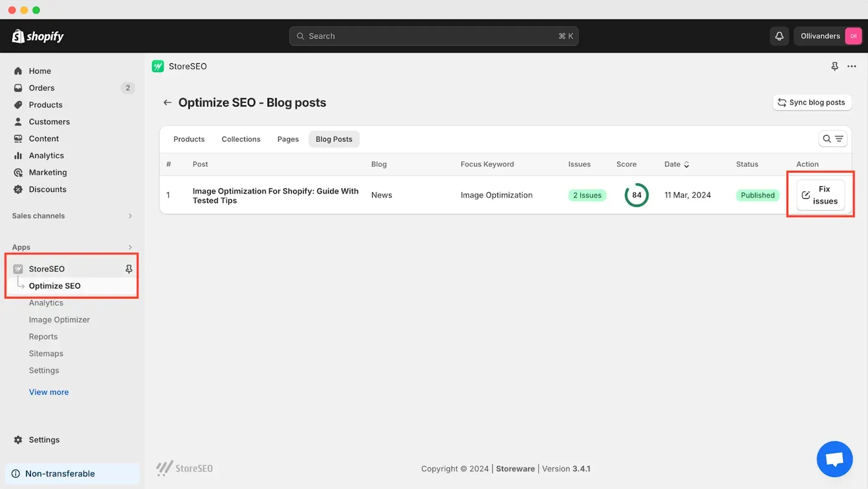Viewport: 868px width, 489px height.
Task: Click the Fix issues button
Action: (x=820, y=195)
